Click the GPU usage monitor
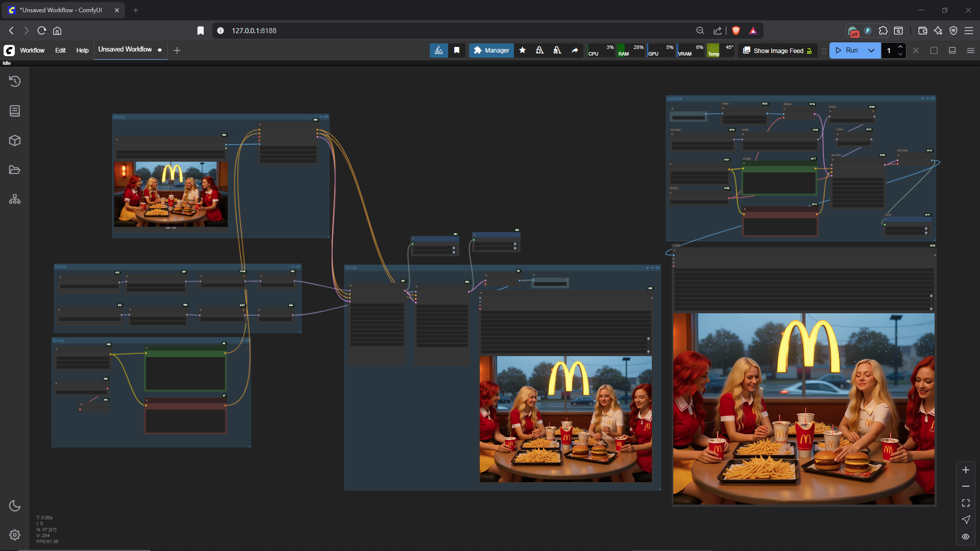This screenshot has width=980, height=551. click(x=661, y=50)
